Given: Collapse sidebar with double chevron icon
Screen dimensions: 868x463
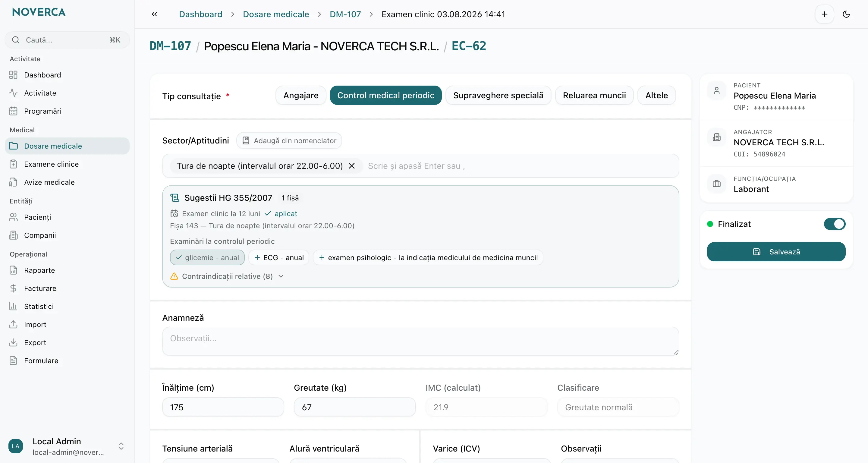Looking at the screenshot, I should click(x=154, y=14).
